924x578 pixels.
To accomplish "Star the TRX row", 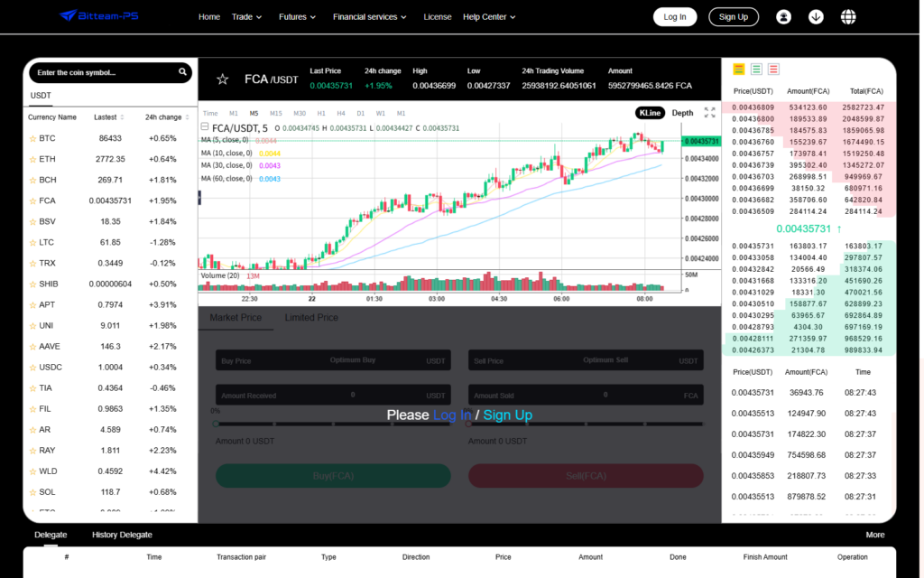I will tap(32, 264).
